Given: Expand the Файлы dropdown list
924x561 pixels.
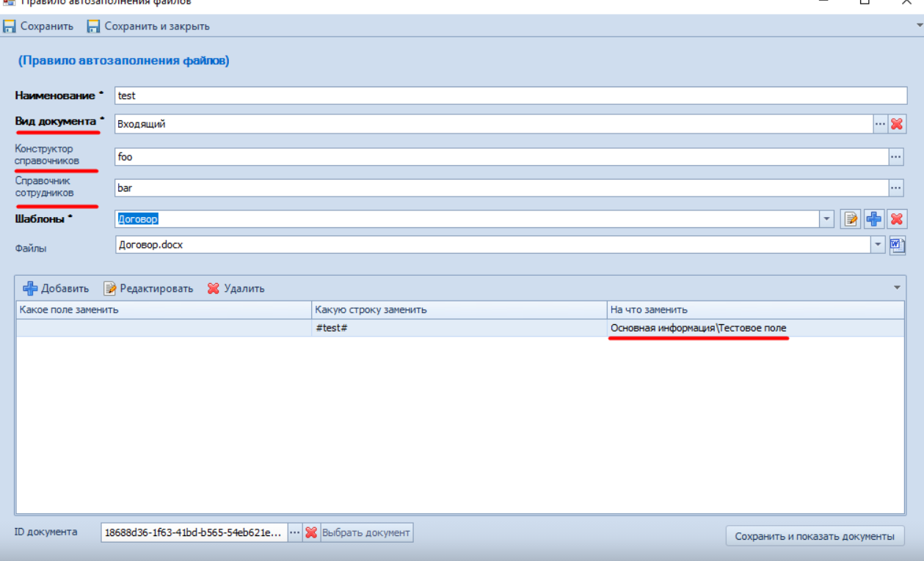Looking at the screenshot, I should tap(878, 245).
